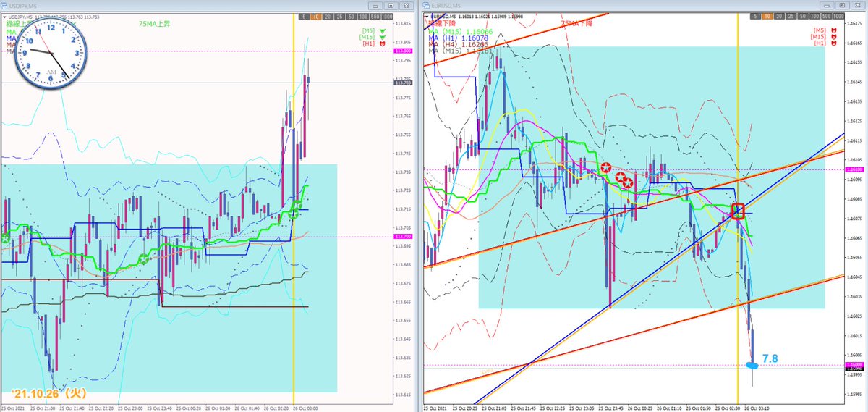Select the 1000 button in EURUSD chart

838,16
